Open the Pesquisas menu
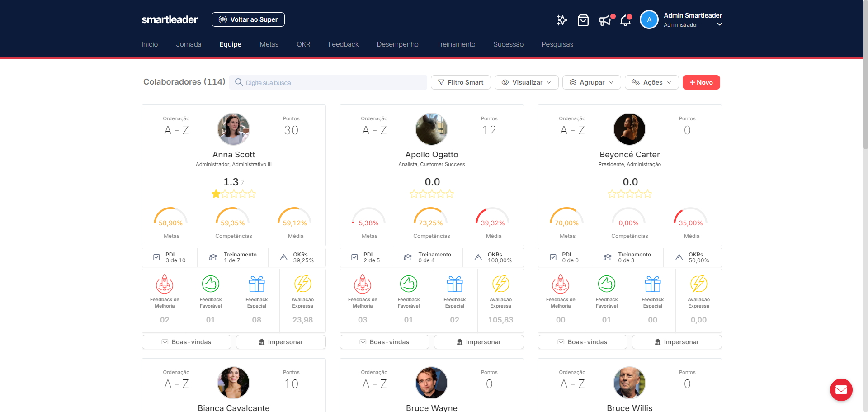The height and width of the screenshot is (412, 868). coord(557,44)
